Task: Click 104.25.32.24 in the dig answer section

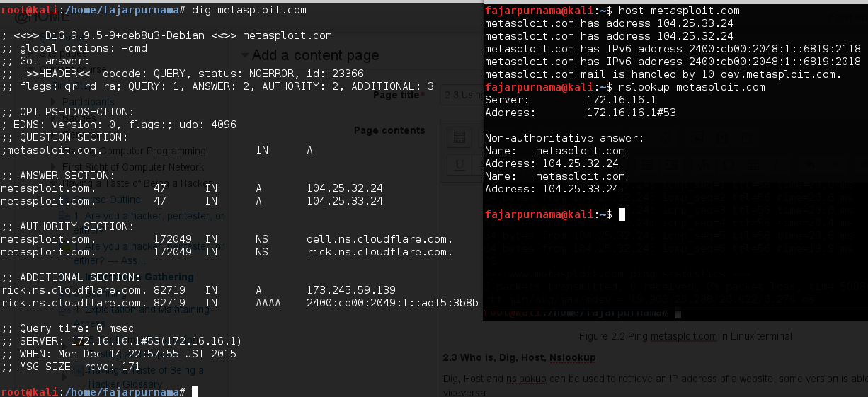Action: (345, 188)
